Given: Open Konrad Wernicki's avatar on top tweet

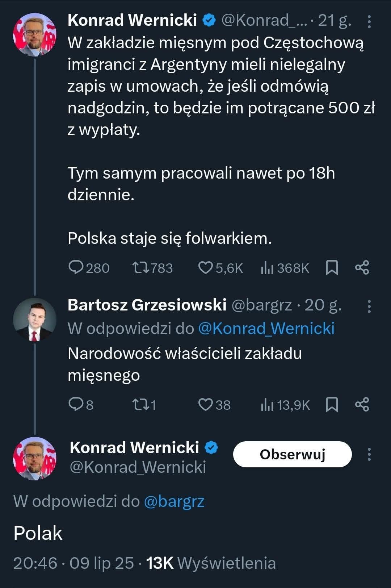Looking at the screenshot, I should click(35, 35).
